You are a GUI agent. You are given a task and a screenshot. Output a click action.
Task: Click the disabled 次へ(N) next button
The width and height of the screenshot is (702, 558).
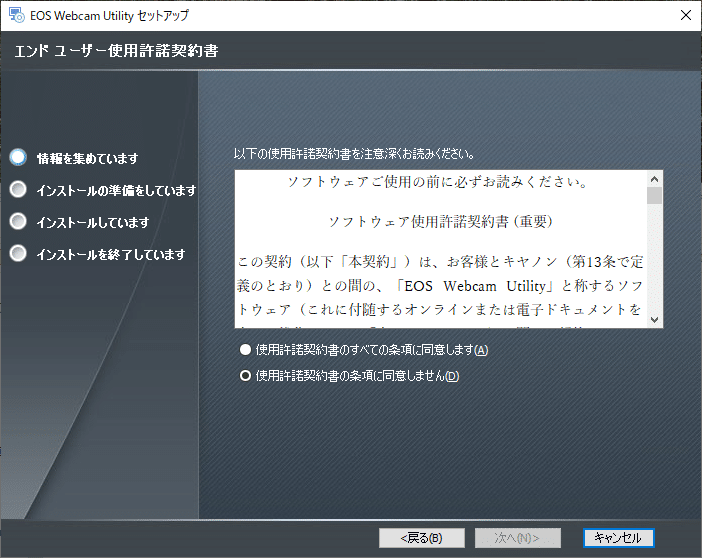518,538
